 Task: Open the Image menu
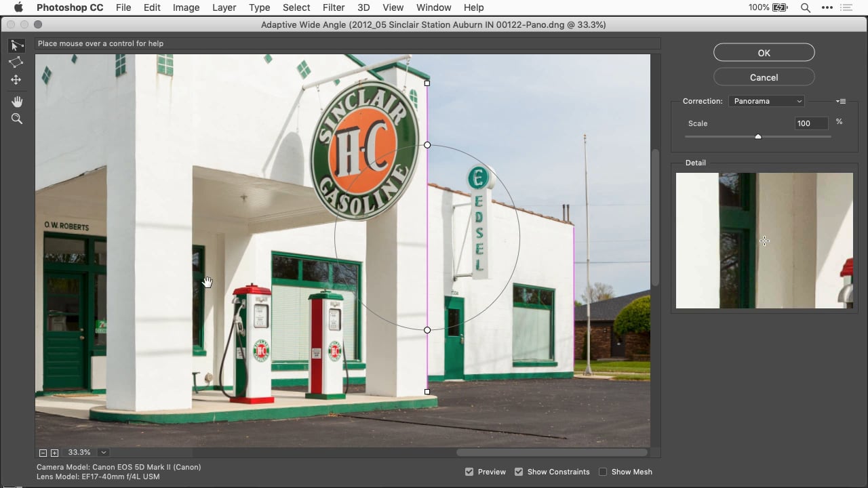click(x=186, y=7)
